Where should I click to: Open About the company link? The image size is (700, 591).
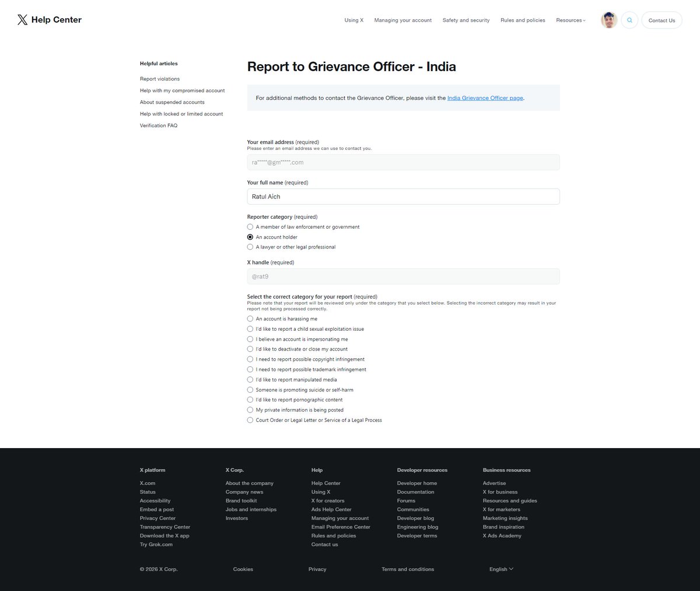pos(250,483)
